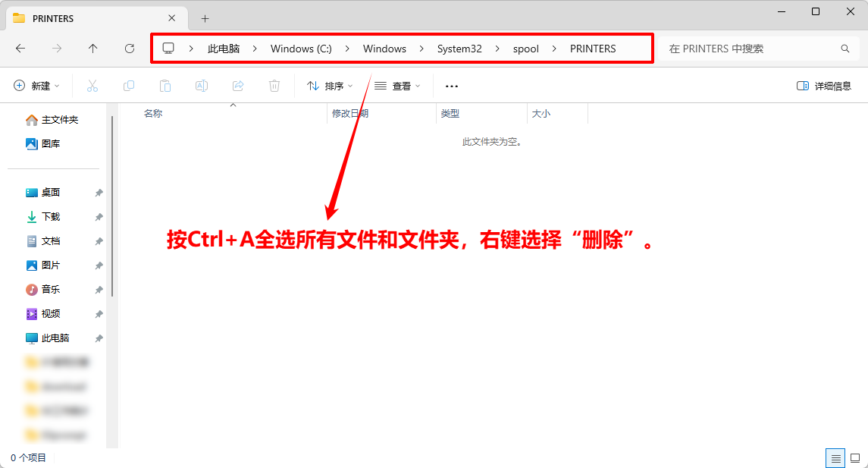Open 文档 in the sidebar
The image size is (868, 468).
pos(43,241)
